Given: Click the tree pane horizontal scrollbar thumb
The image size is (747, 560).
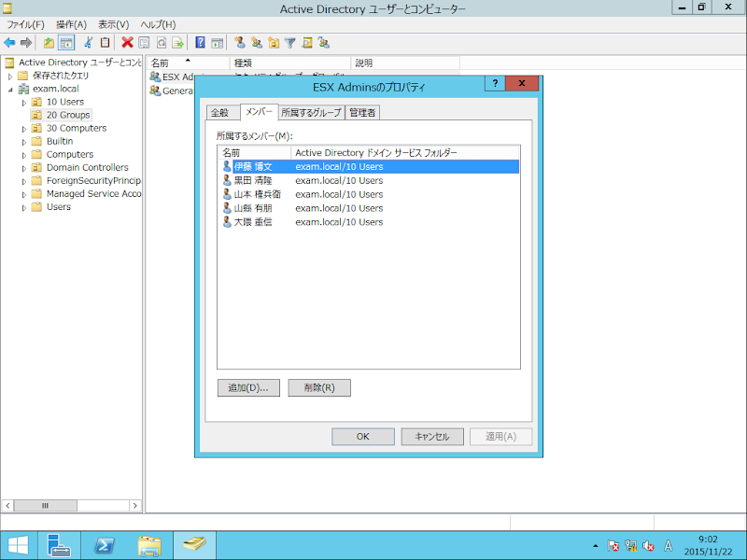Looking at the screenshot, I should point(45,505).
